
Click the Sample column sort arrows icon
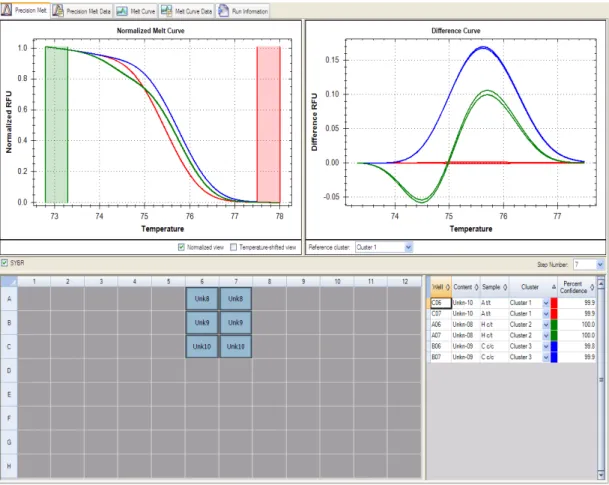(505, 287)
